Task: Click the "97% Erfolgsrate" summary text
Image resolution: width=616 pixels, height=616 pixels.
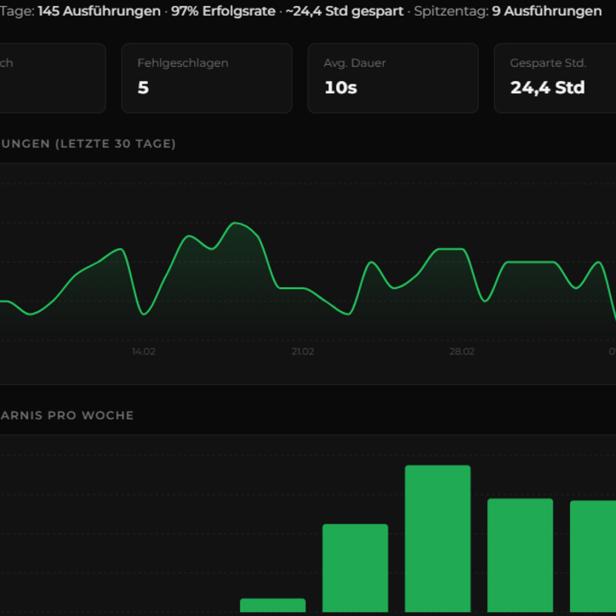Action: (x=223, y=11)
